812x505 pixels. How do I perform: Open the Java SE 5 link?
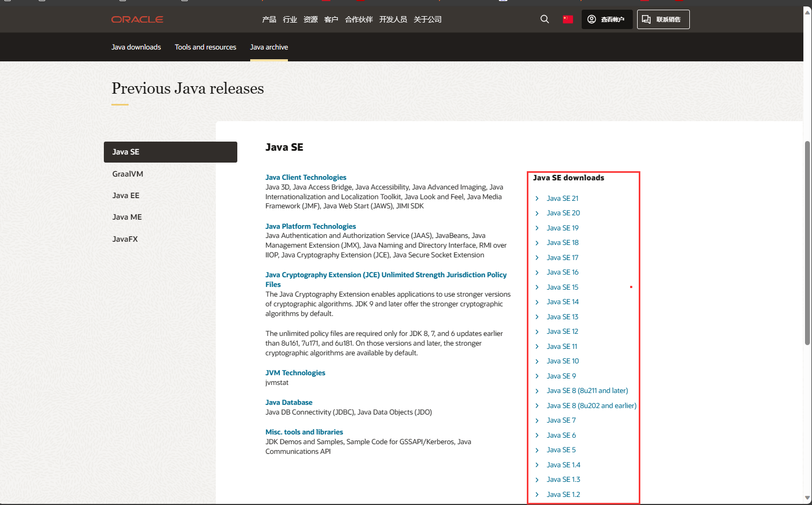[561, 450]
